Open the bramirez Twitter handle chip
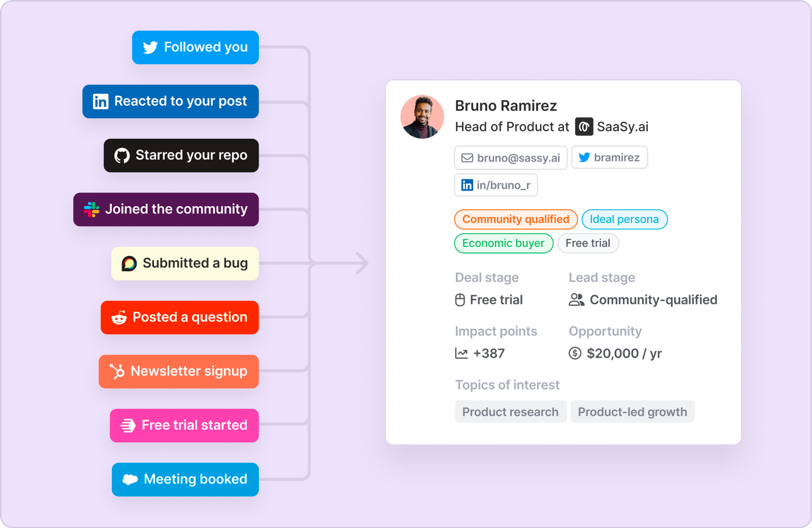The height and width of the screenshot is (528, 812). click(x=609, y=157)
